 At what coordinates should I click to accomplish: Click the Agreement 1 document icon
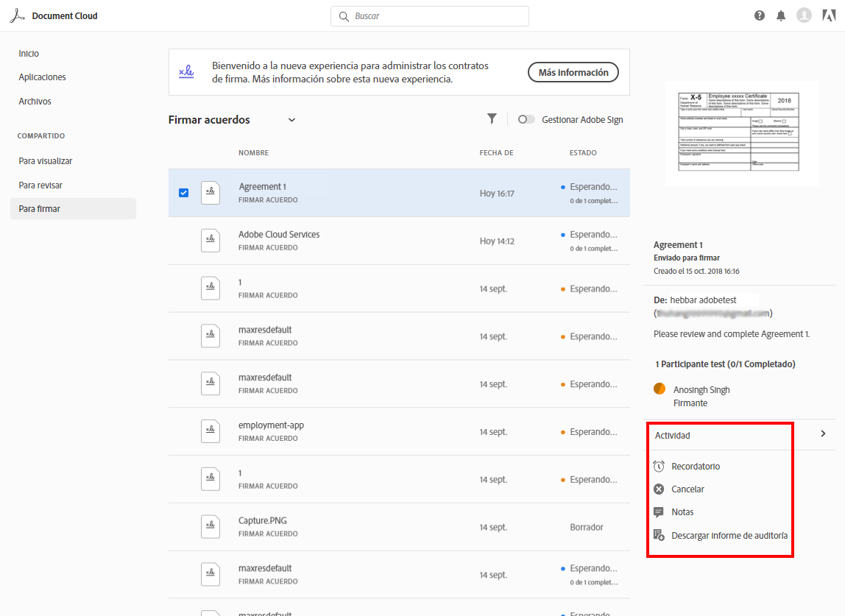tap(211, 193)
